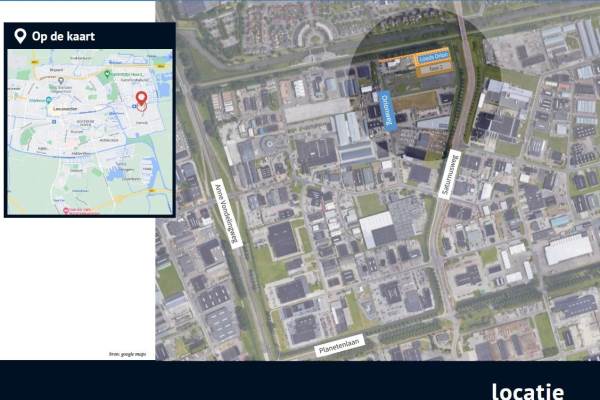Select the red location marker on mini map
600x400 pixels.
click(x=141, y=99)
